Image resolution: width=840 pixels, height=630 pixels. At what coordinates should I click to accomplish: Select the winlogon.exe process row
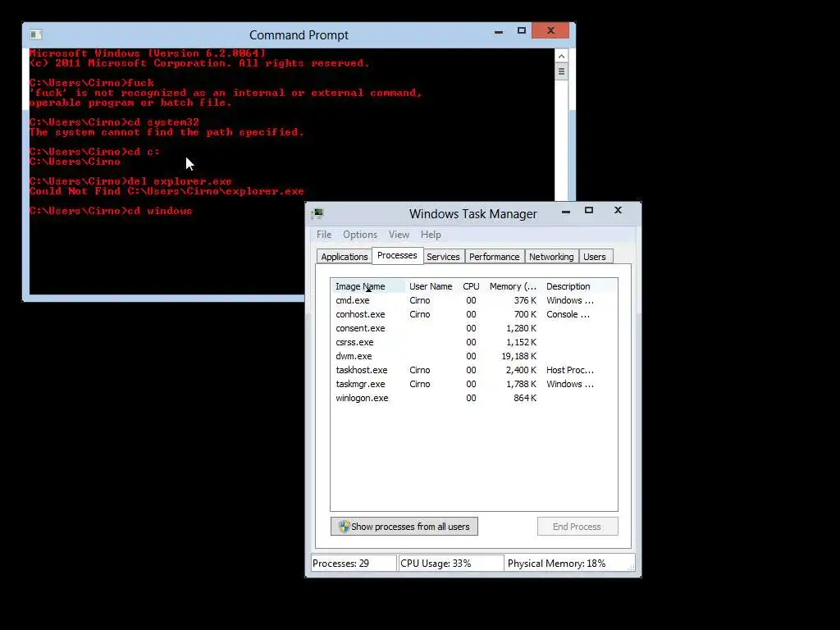473,398
